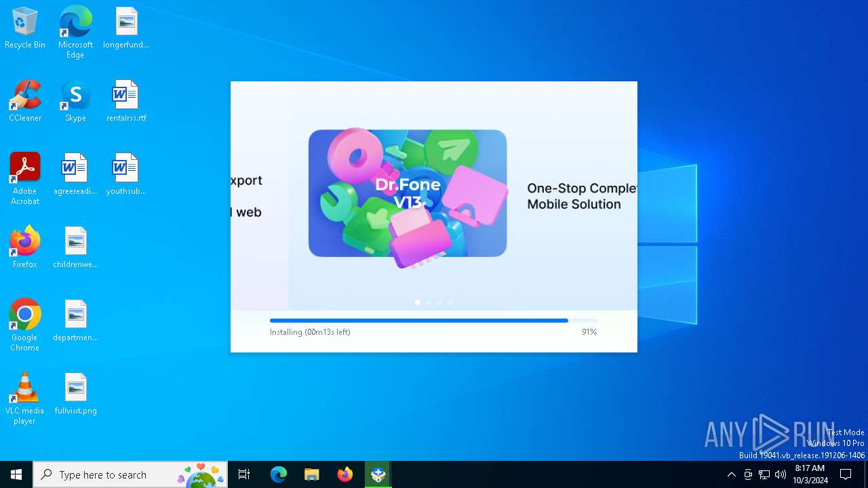
Task: Open File Explorer from taskbar
Action: [311, 474]
